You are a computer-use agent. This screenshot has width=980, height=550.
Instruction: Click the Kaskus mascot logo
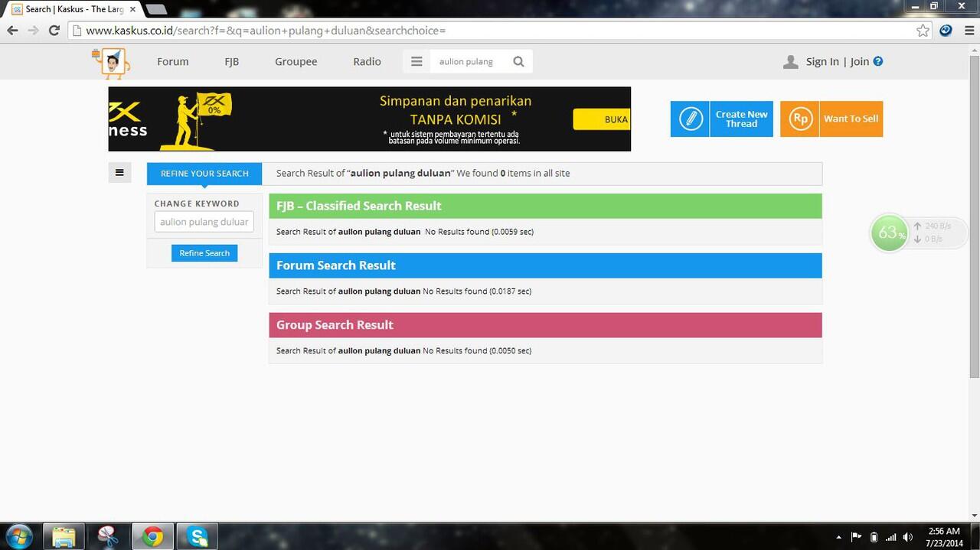[x=111, y=62]
